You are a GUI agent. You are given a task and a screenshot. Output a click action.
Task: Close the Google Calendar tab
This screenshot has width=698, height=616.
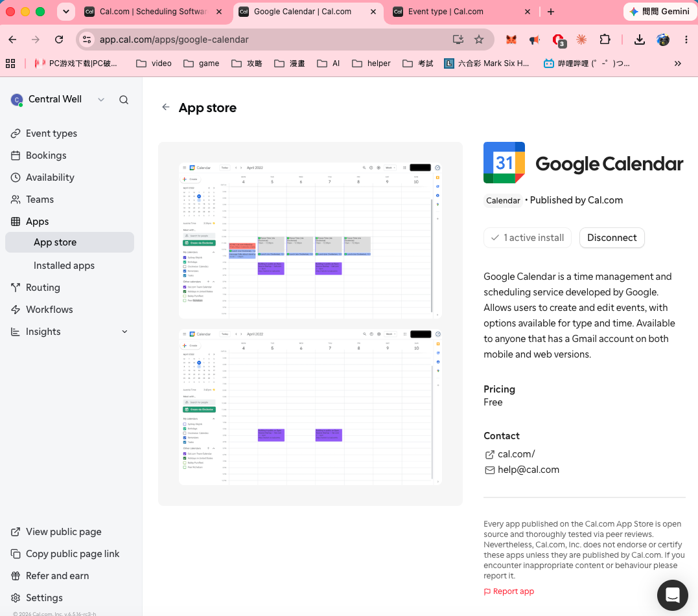point(373,12)
